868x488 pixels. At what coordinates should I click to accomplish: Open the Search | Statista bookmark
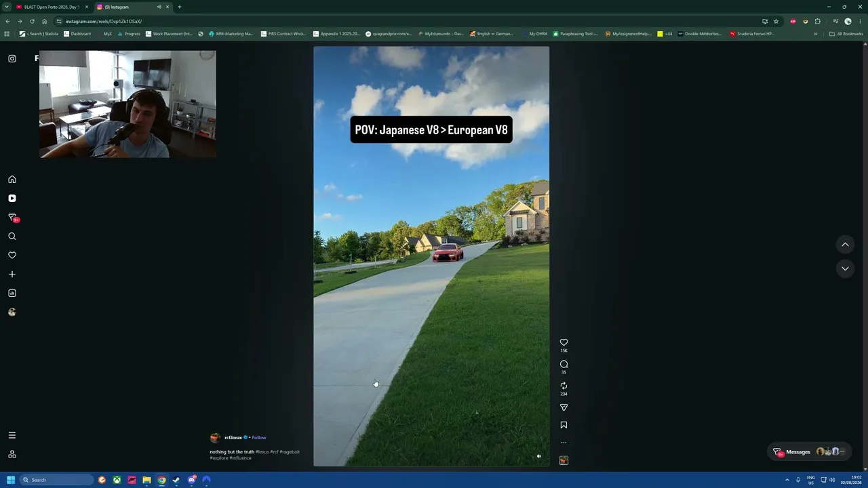click(39, 34)
